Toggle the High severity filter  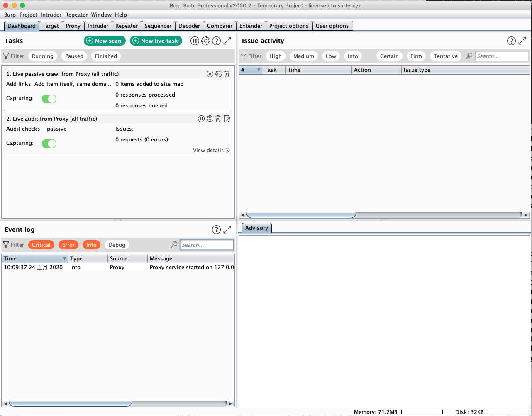click(x=276, y=56)
